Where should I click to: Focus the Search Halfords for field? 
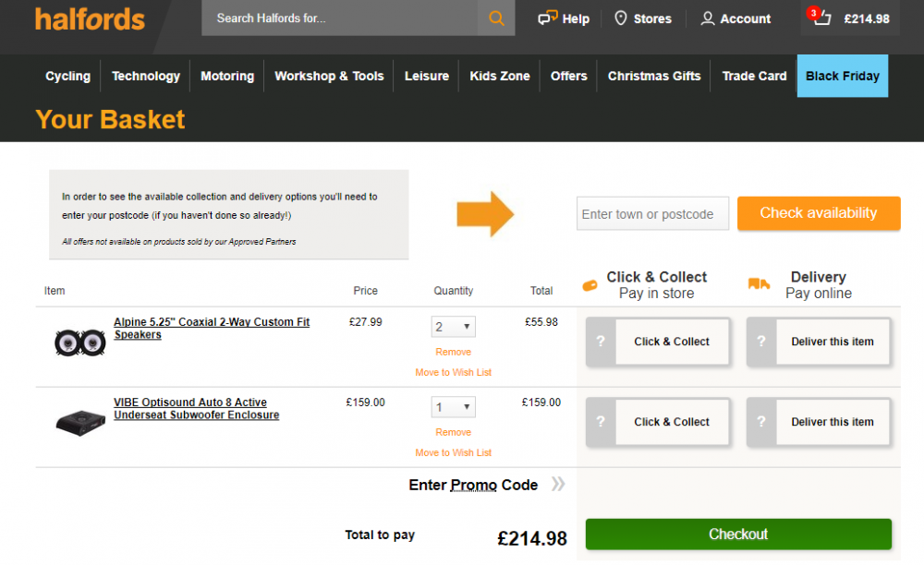(339, 18)
